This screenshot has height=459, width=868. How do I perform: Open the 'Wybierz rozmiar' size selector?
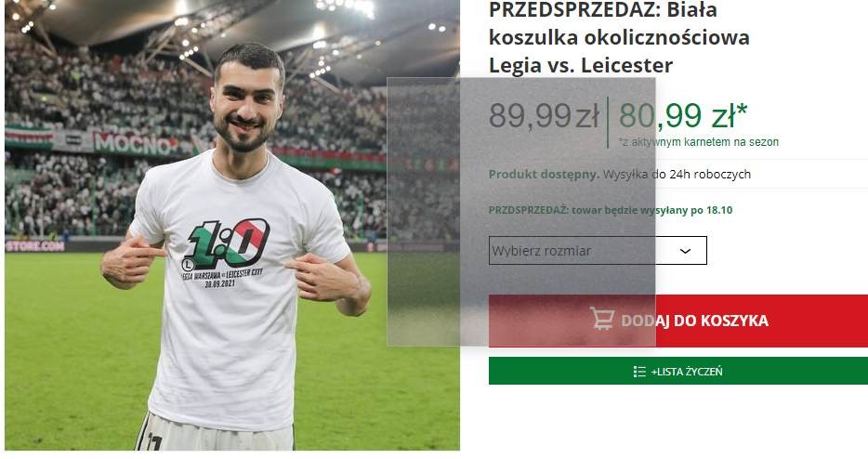click(598, 250)
